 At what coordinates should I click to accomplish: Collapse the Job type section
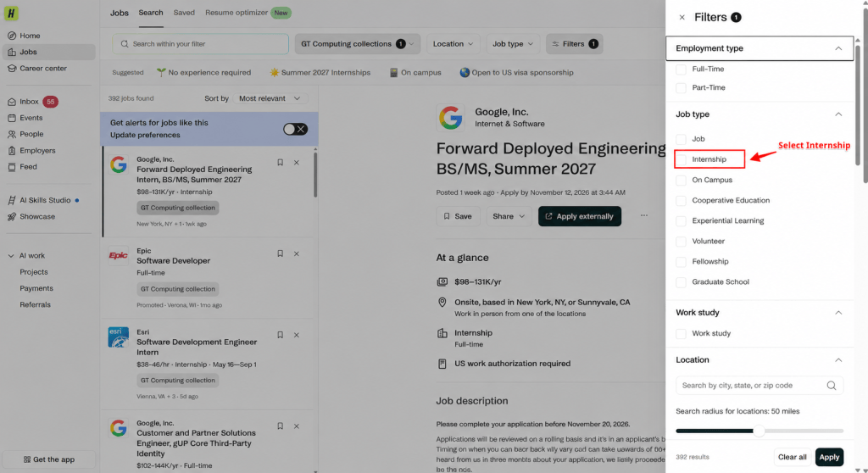(x=838, y=114)
